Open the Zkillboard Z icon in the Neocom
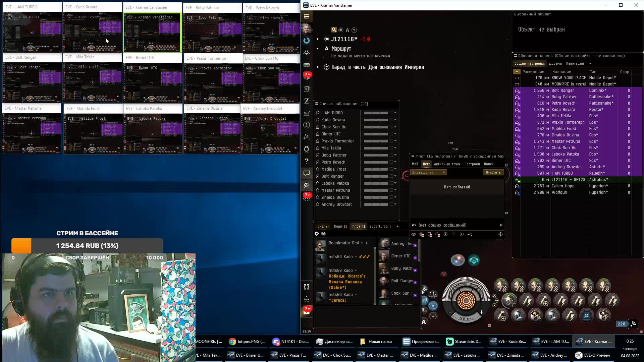644x362 pixels. tap(306, 101)
